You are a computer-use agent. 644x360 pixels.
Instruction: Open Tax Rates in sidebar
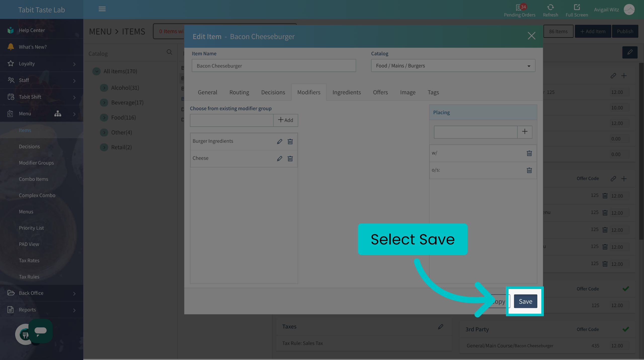(x=29, y=261)
